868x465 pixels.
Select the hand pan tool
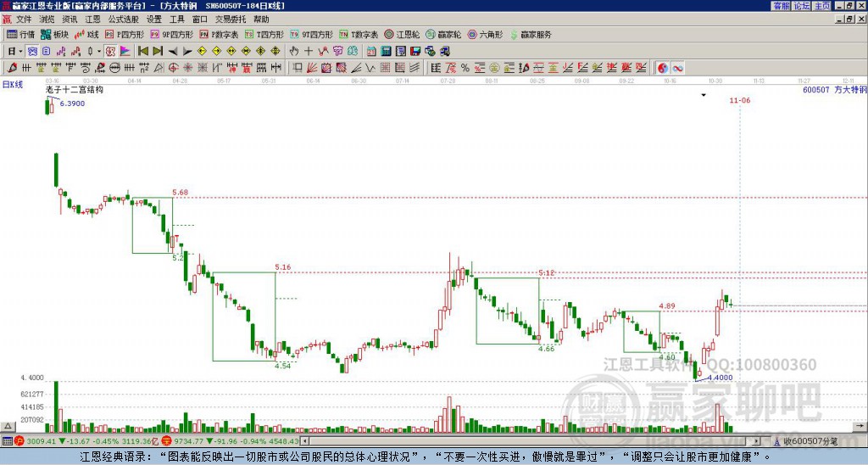(294, 52)
